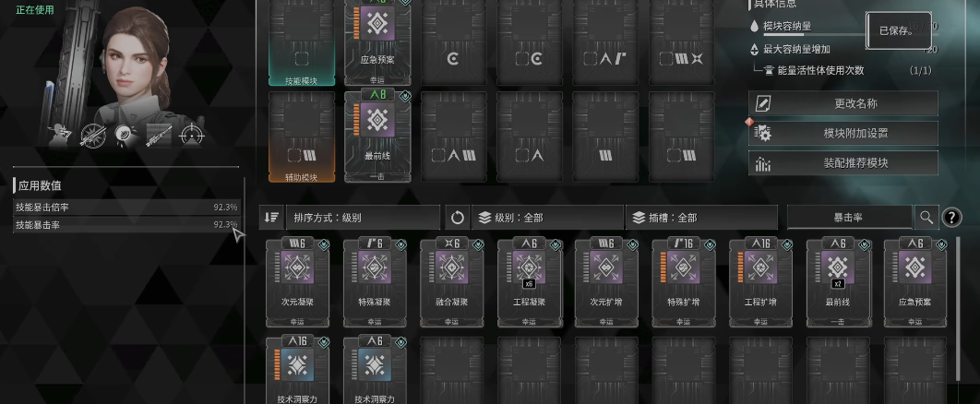Click the empty slot with box and C symbol

[x=530, y=42]
